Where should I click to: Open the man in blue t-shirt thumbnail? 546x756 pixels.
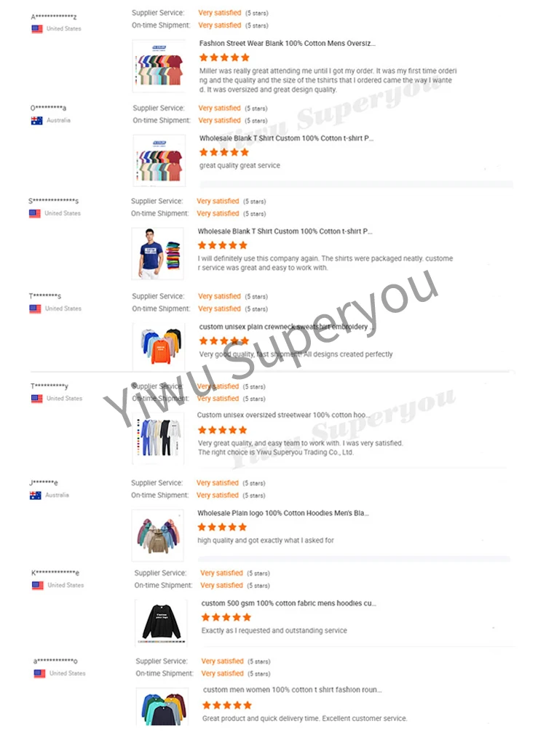pos(158,254)
